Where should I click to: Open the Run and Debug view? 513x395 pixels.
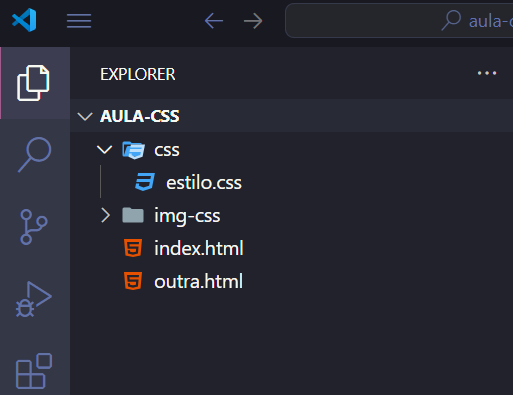coord(34,299)
